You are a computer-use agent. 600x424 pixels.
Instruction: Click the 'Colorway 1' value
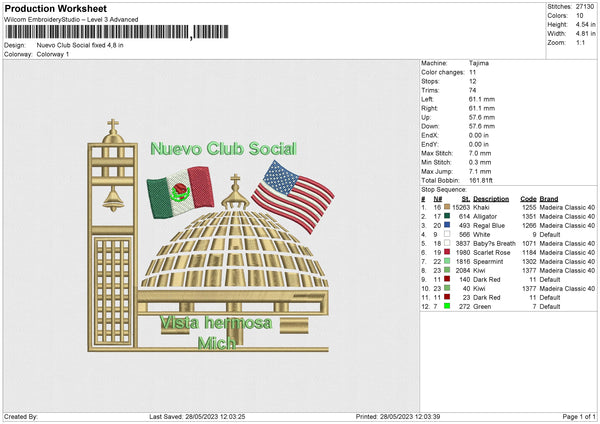pyautogui.click(x=53, y=54)
